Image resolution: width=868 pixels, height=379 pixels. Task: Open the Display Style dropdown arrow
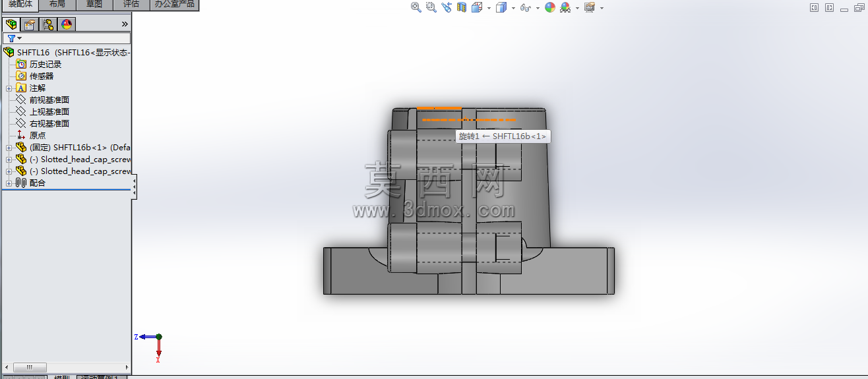coord(512,8)
